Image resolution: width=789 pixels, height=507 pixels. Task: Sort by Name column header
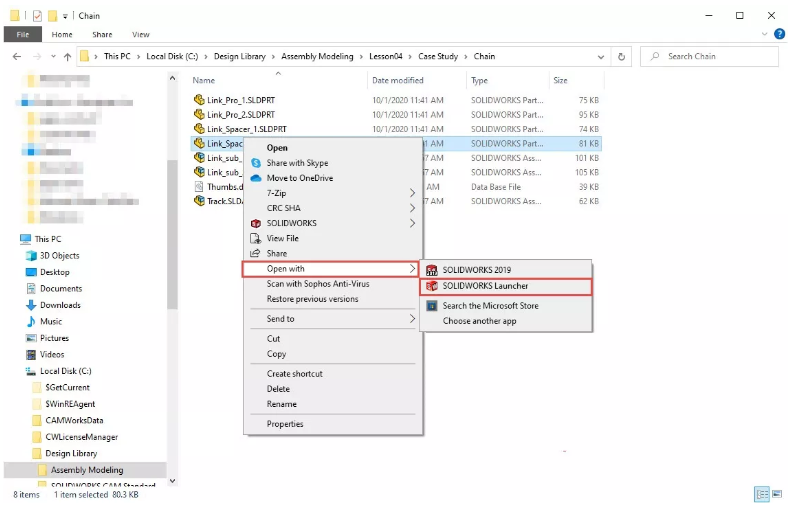(203, 80)
